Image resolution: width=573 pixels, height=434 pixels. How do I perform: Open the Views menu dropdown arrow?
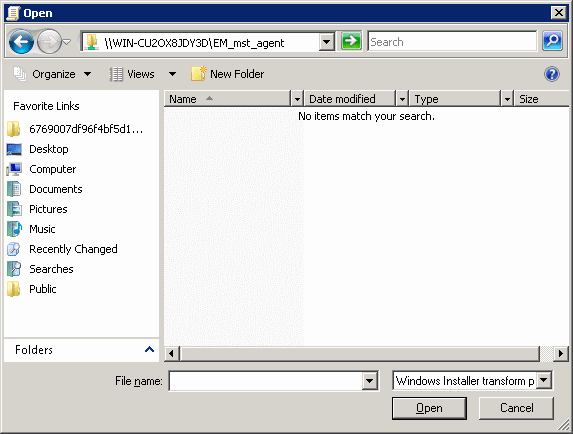172,74
